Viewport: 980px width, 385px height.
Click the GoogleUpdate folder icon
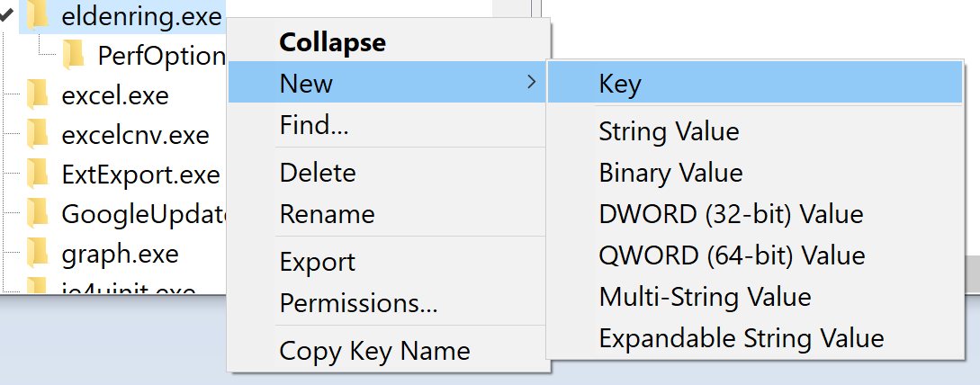click(x=36, y=214)
